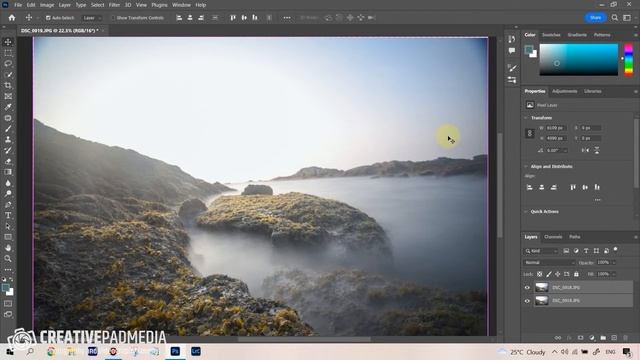This screenshot has height=360, width=640.
Task: Select the Rectangular Marquee tool
Action: [8, 53]
